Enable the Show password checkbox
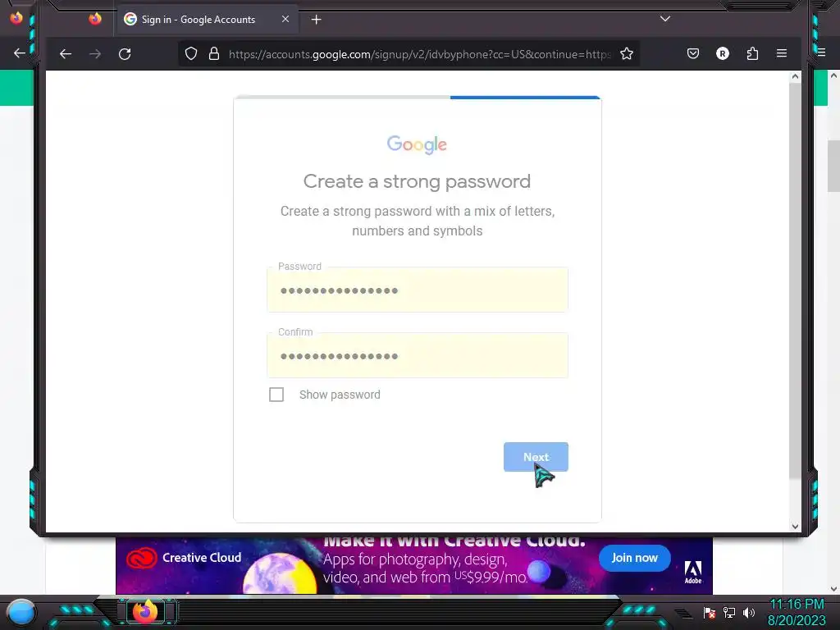This screenshot has width=840, height=630. 276,395
